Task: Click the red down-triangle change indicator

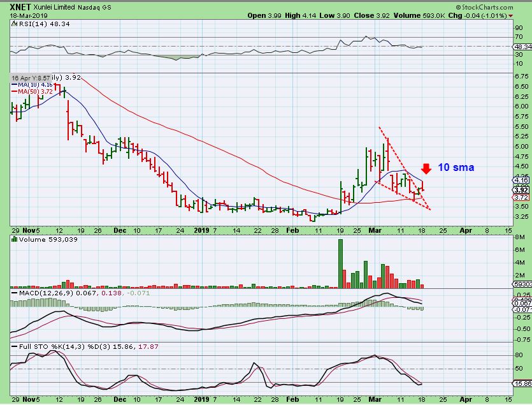Action: click(510, 16)
